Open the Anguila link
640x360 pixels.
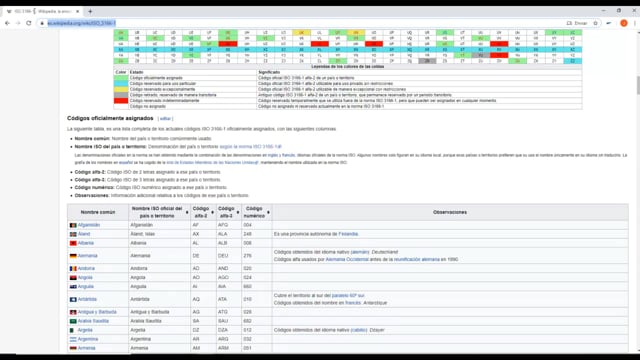86,286
